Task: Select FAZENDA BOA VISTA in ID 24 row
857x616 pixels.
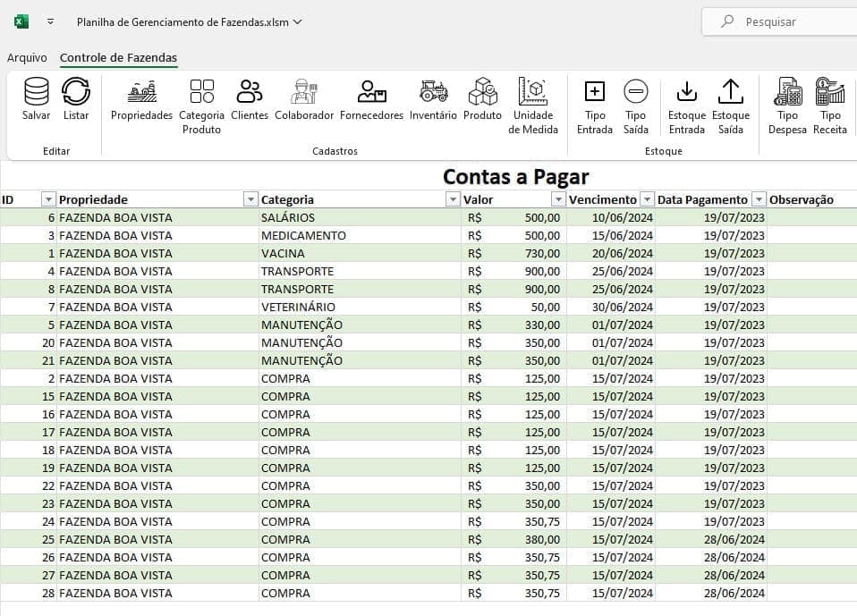Action: click(x=157, y=521)
